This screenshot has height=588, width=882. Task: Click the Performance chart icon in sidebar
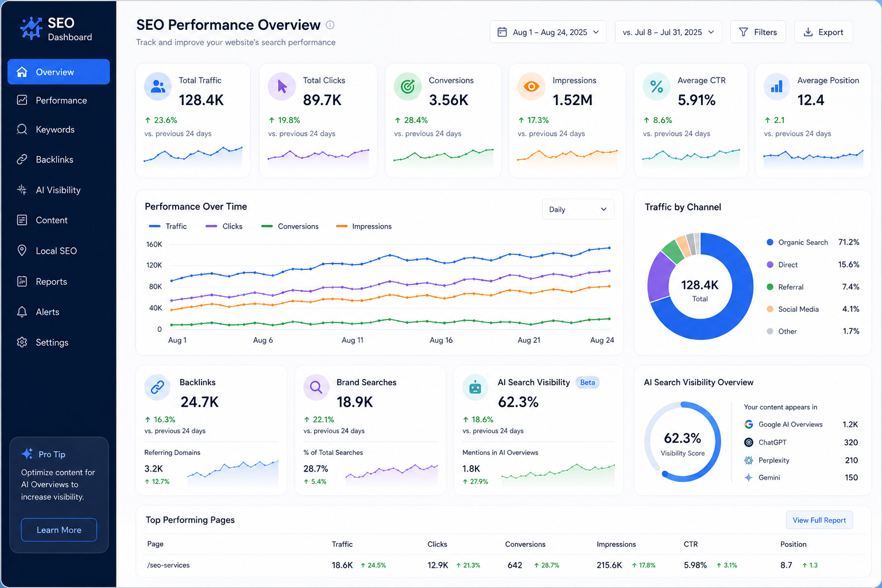point(22,100)
